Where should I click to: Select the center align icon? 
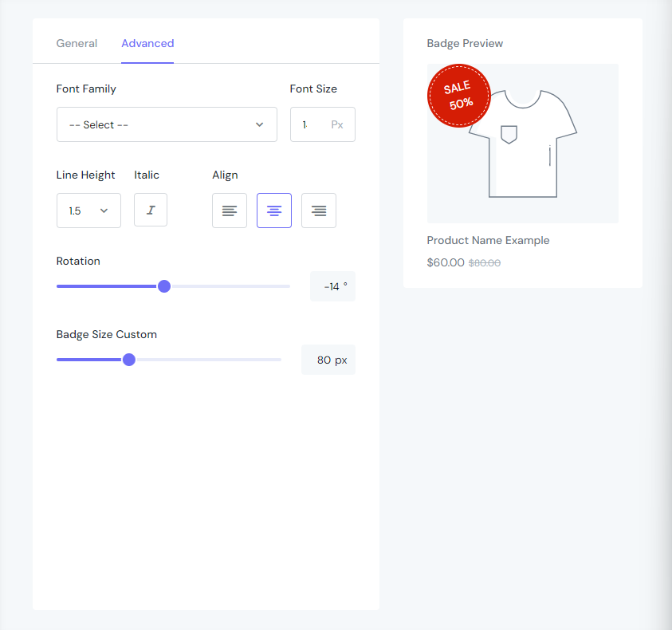click(274, 211)
